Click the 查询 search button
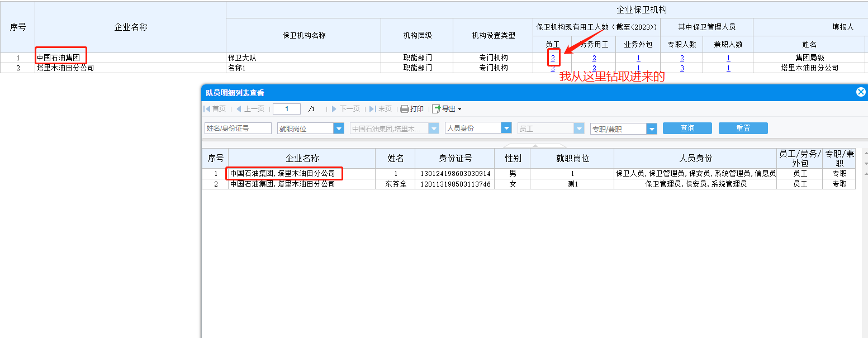868x338 pixels. (x=687, y=128)
